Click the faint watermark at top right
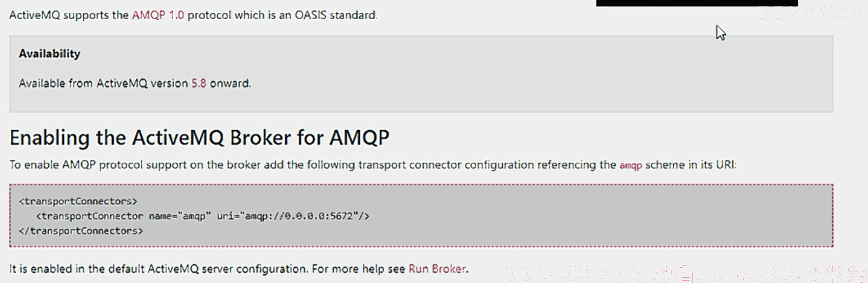This screenshot has width=868, height=283. (812, 16)
